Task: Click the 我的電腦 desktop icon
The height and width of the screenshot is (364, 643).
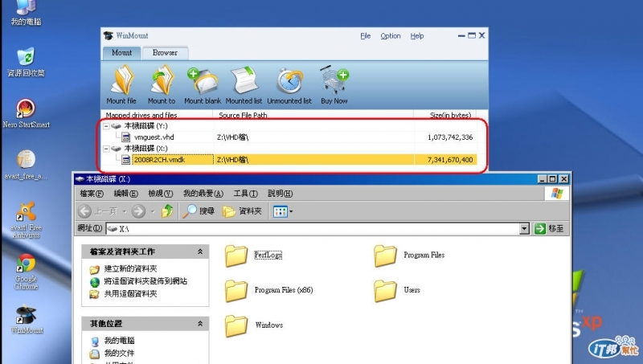Action: (26, 13)
